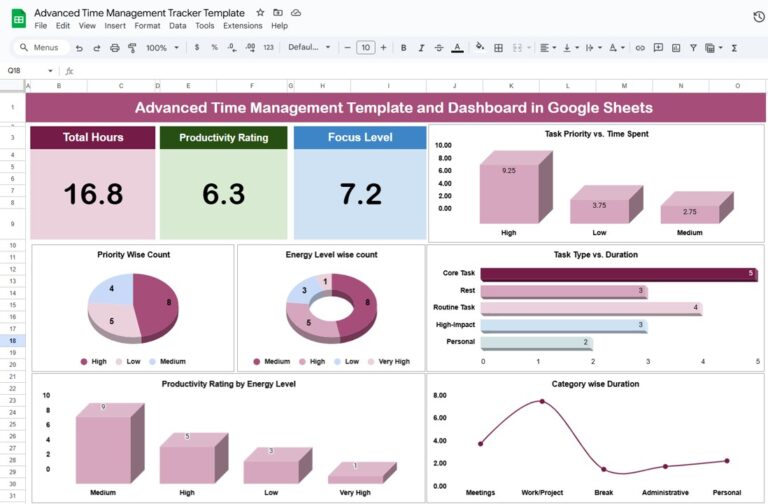768x504 pixels.
Task: Click the document title text
Action: coord(140,13)
